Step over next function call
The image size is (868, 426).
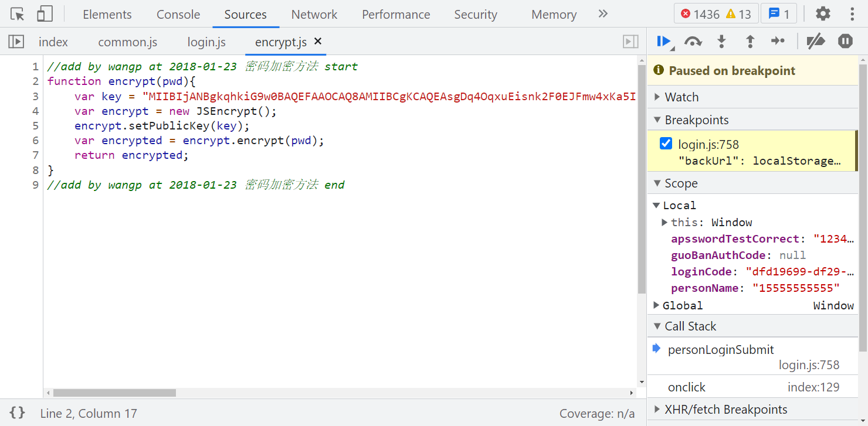tap(693, 41)
